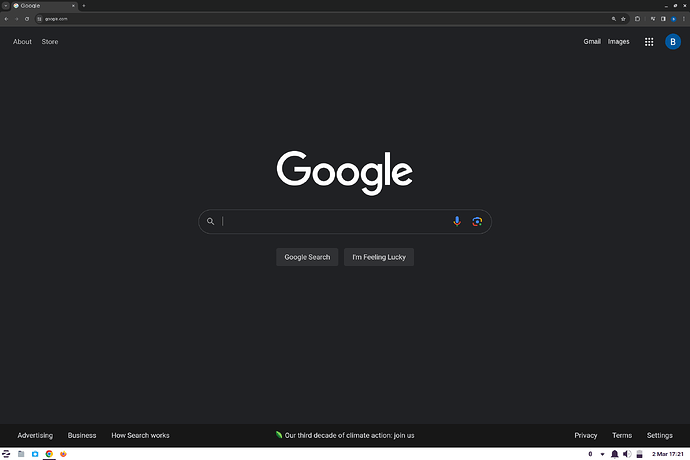The height and width of the screenshot is (460, 690).
Task: Open the Google account B avatar
Action: pos(673,42)
